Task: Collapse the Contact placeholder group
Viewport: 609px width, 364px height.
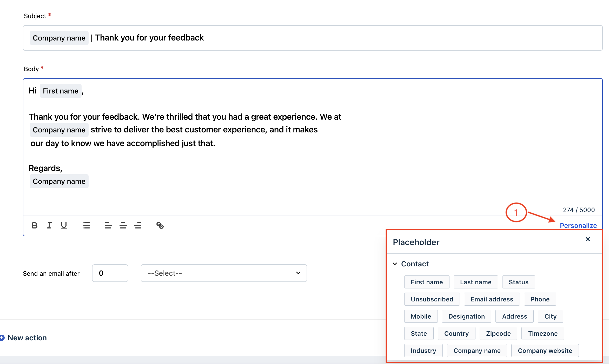Action: (395, 264)
